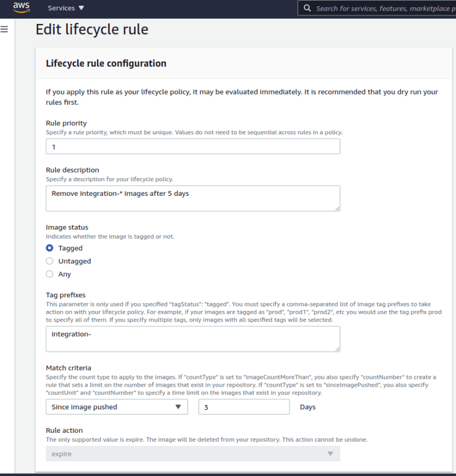Click into the Rule description textarea
Viewport: 456px width, 476px height.
[x=193, y=198]
